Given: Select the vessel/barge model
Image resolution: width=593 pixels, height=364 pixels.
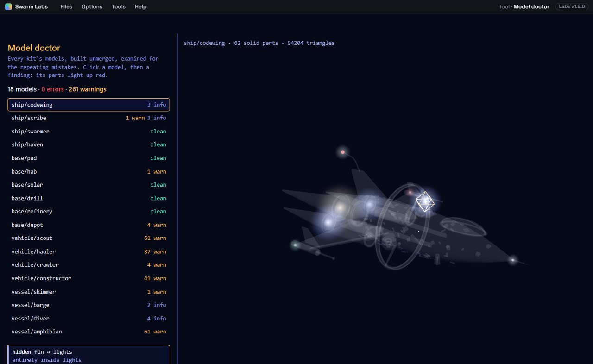Looking at the screenshot, I should [x=89, y=305].
